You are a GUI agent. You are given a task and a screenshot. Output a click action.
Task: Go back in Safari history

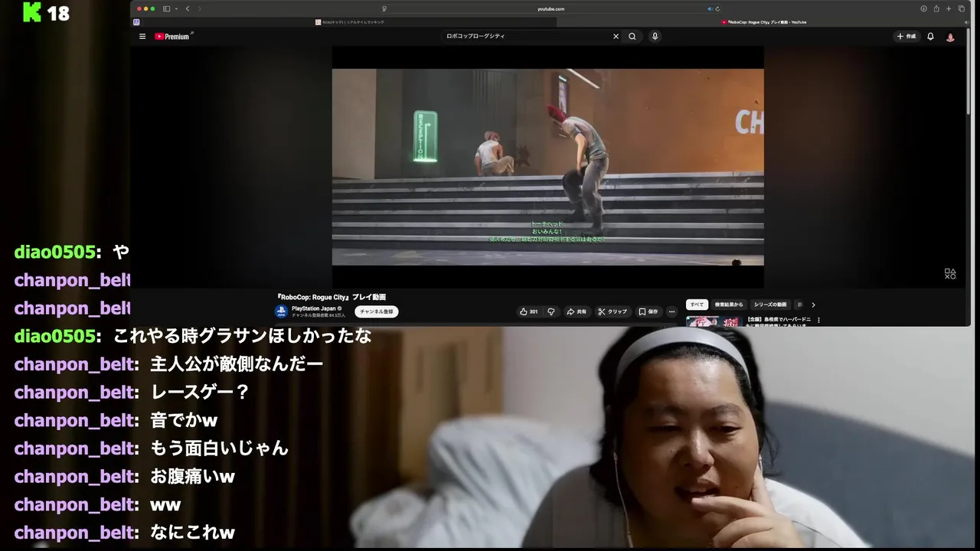[x=188, y=8]
